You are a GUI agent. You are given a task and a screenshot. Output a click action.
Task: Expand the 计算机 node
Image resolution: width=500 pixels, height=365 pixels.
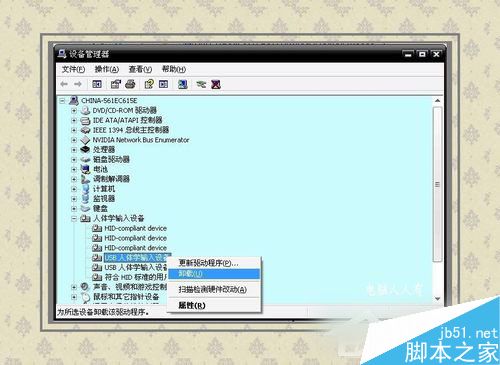[74, 189]
